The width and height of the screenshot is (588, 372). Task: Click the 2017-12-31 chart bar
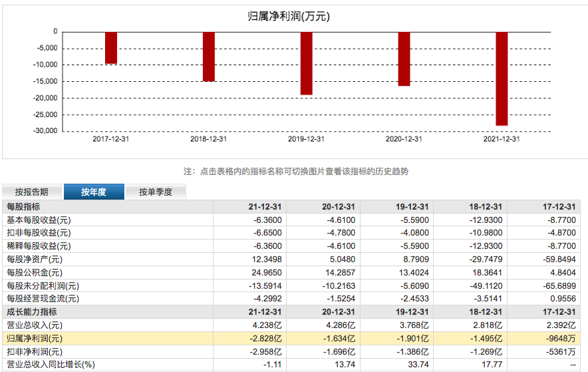111,48
